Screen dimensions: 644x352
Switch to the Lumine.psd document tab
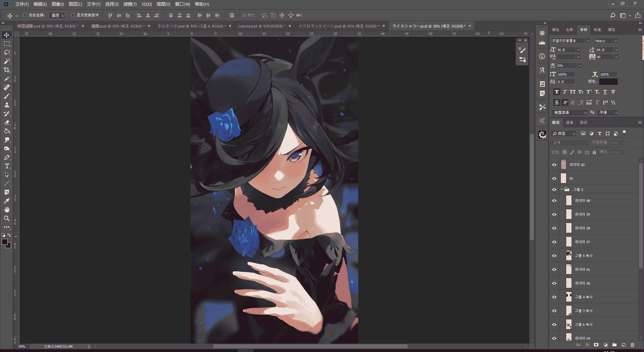(x=262, y=26)
